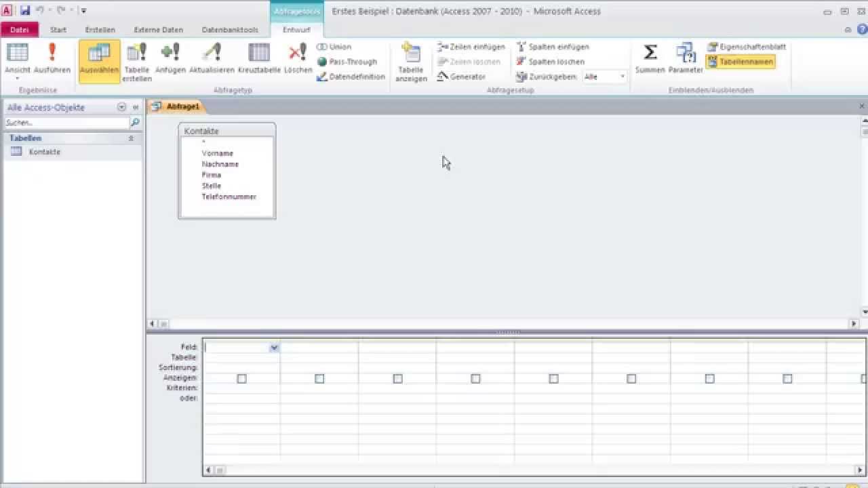868x488 pixels.
Task: Click the save icon in quick access toolbar
Action: [x=25, y=10]
